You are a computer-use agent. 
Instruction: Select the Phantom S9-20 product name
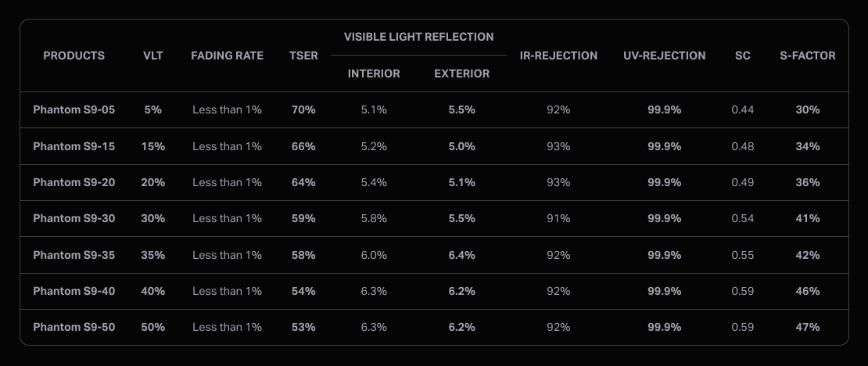(x=74, y=182)
